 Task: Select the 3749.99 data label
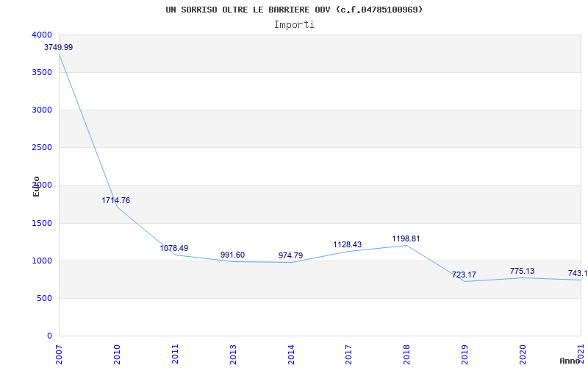(59, 47)
